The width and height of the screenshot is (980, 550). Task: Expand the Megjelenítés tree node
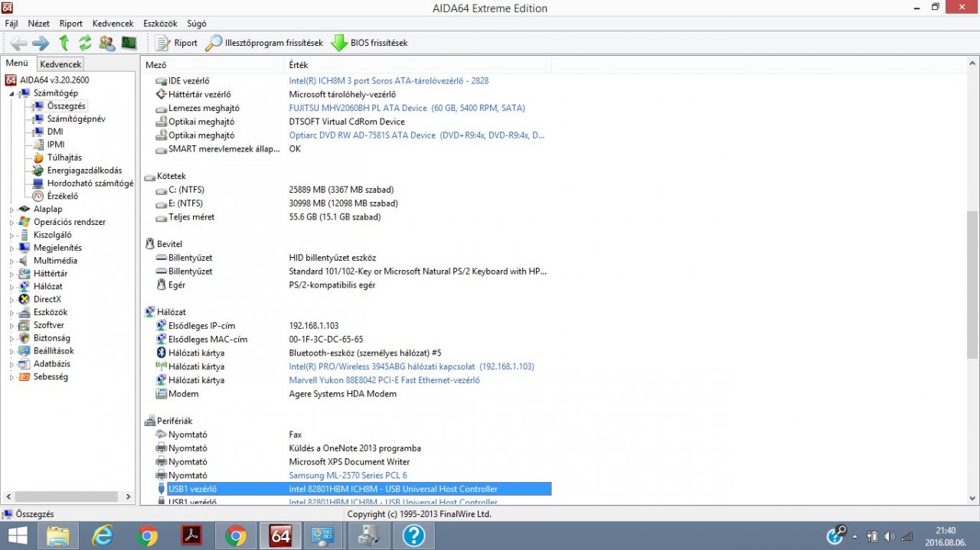(11, 248)
